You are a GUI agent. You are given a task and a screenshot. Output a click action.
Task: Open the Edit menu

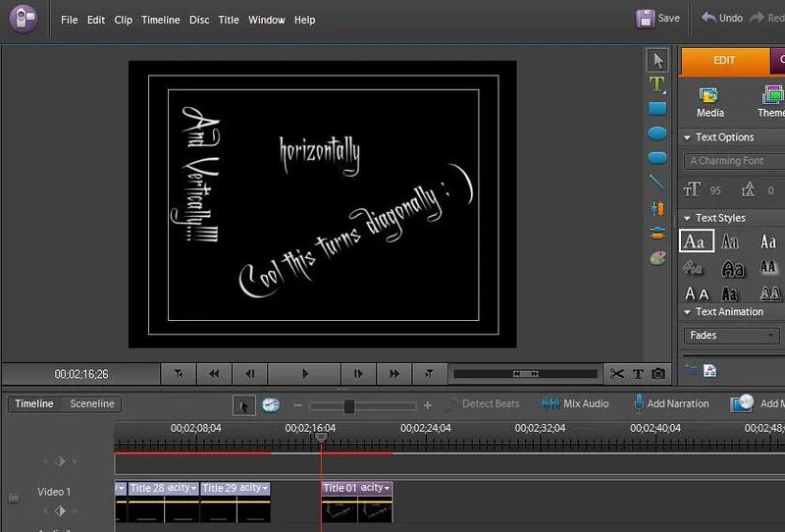coord(95,20)
